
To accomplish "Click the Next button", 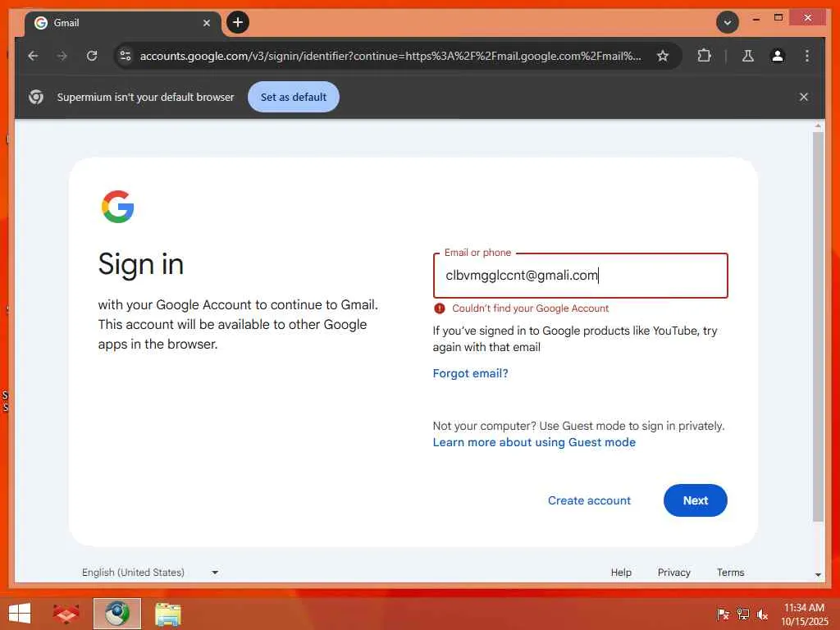I will pos(696,500).
